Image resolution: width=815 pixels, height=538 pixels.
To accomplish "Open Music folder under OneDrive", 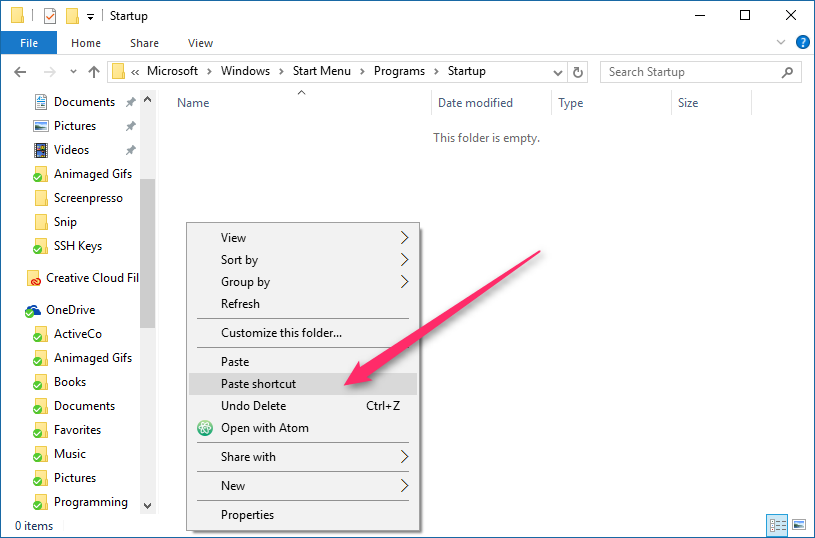I will [70, 454].
